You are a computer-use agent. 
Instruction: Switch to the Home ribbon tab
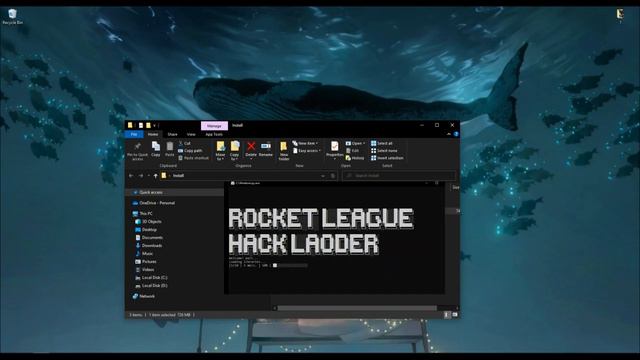(x=153, y=134)
